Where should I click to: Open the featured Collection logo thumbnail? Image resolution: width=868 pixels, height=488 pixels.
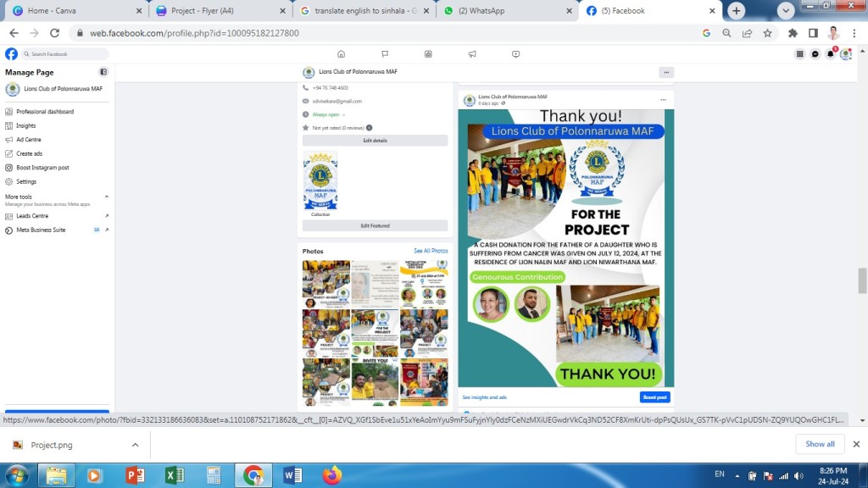coord(320,181)
